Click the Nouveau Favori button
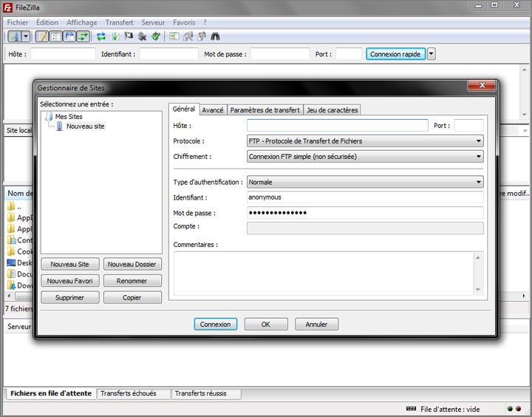This screenshot has height=417, width=532. coord(70,281)
